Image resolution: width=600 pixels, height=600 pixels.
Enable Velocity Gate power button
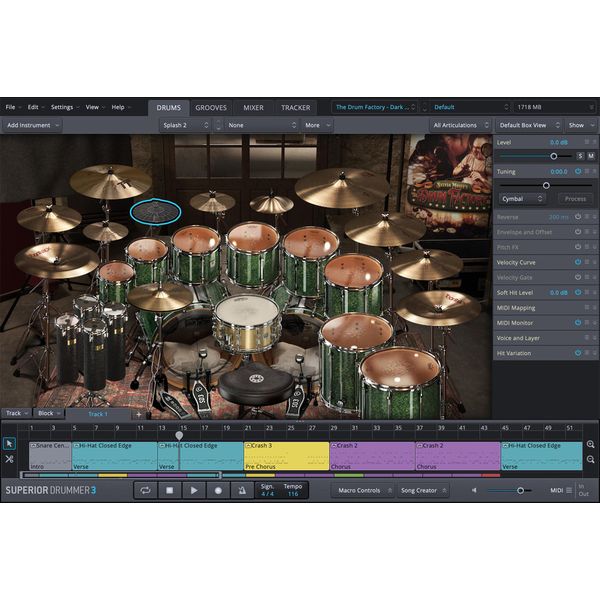point(578,277)
